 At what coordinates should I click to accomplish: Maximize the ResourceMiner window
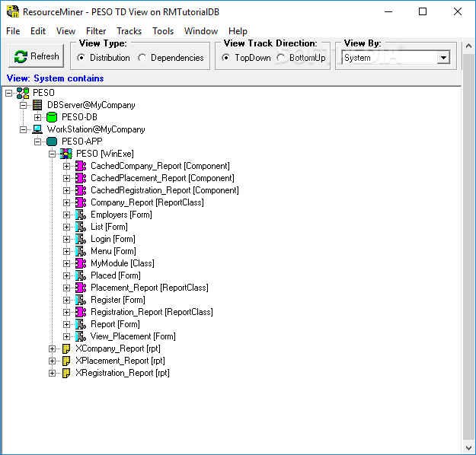423,12
